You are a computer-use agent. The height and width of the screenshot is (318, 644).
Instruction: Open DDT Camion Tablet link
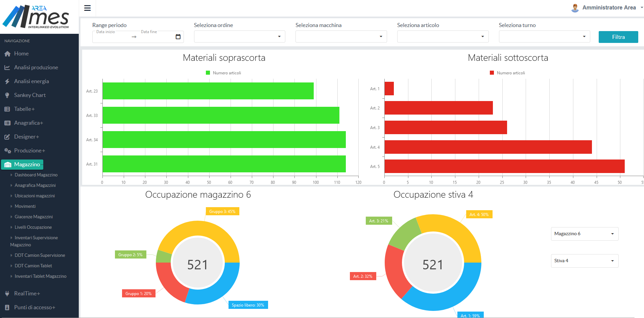(33, 266)
